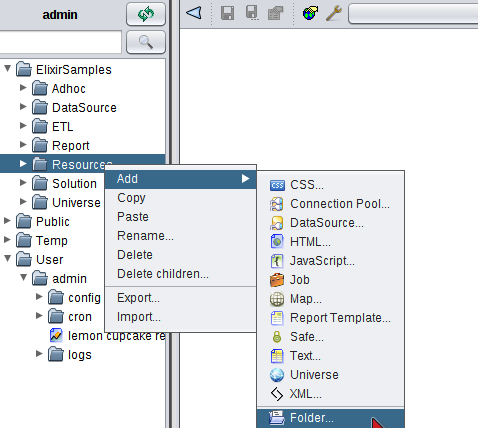Viewport: 478px width, 428px height.
Task: Click the green refresh button beside admin
Action: tap(146, 14)
